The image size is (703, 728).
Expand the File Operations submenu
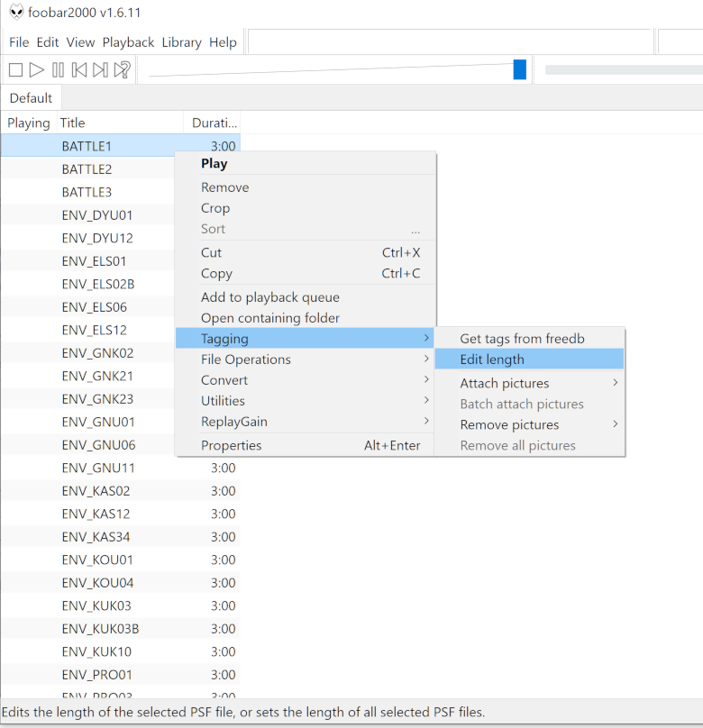coord(306,359)
